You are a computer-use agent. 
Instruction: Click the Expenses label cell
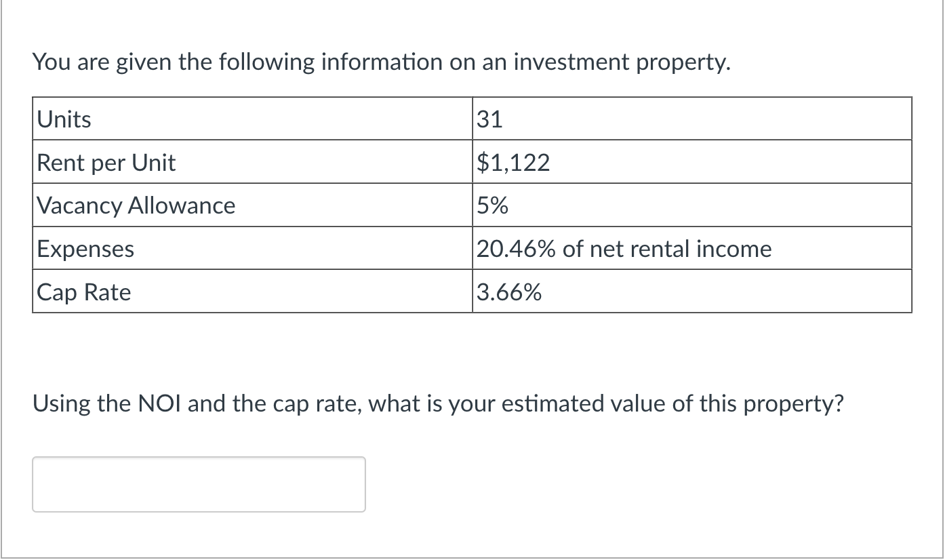click(x=85, y=249)
